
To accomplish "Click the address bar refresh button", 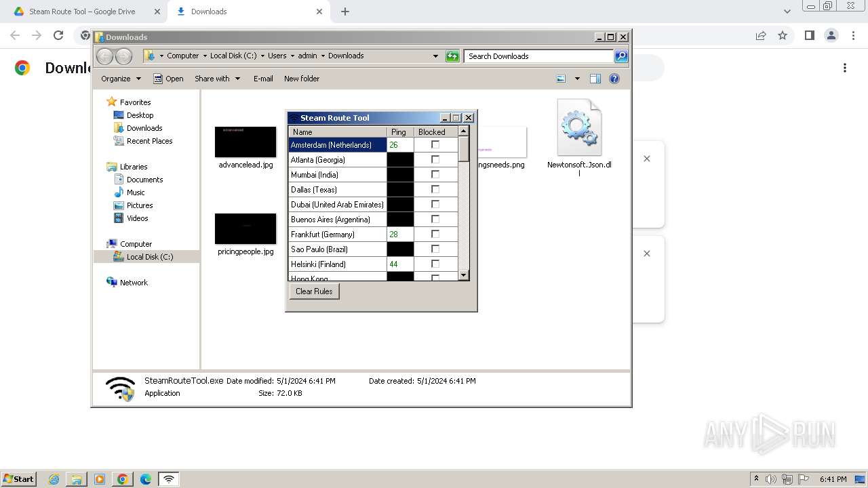I will pos(452,56).
